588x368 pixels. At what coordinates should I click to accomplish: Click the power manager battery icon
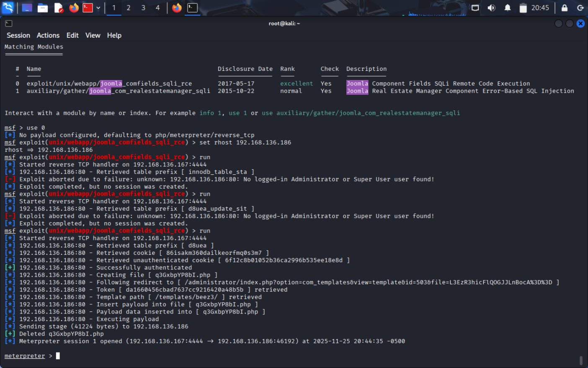[x=523, y=8]
